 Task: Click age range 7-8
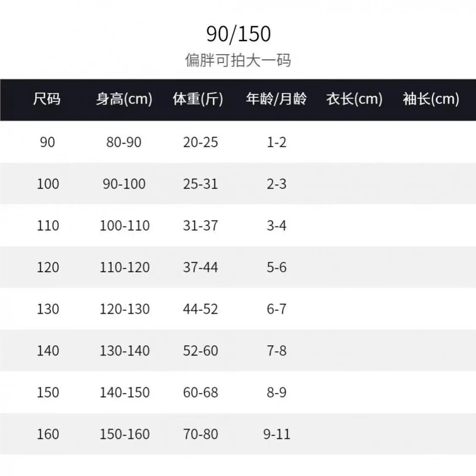coord(277,351)
